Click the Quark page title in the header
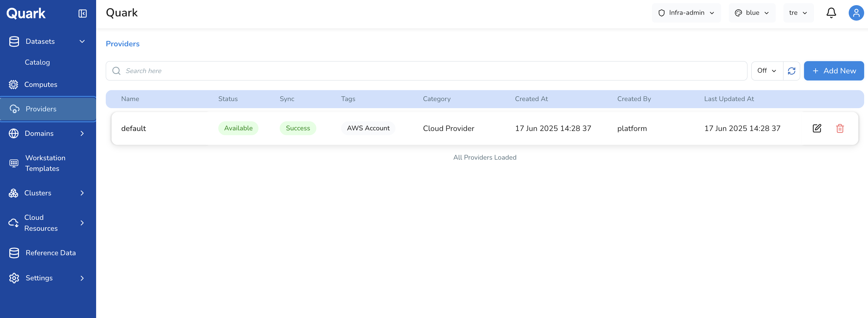868x318 pixels. pyautogui.click(x=122, y=13)
